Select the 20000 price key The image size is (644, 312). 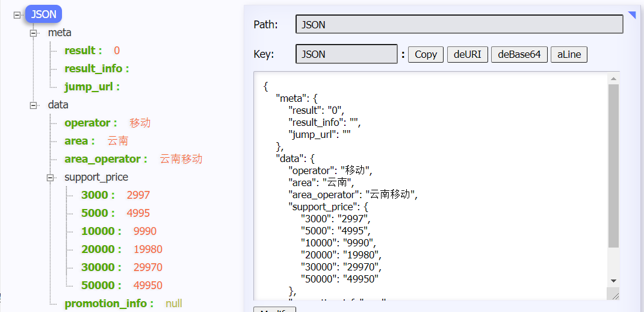click(x=101, y=249)
